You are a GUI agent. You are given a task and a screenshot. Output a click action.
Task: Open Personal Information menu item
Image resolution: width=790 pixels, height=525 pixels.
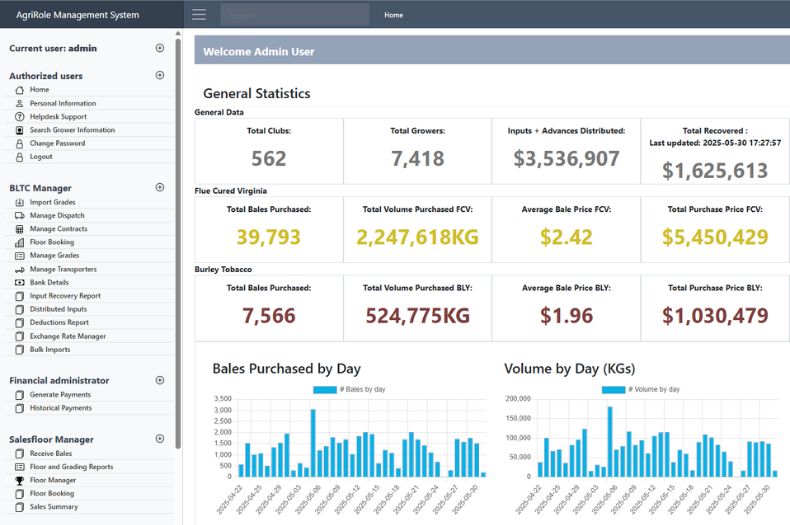(x=62, y=103)
